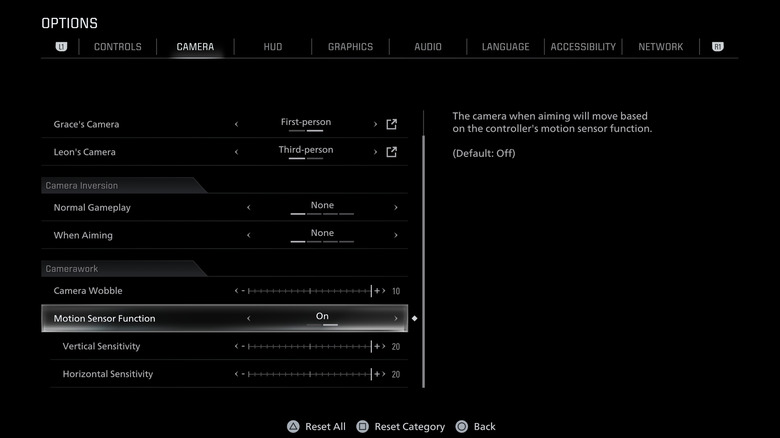780x438 pixels.
Task: Click Normal Gameplay right arrow
Action: coord(396,207)
